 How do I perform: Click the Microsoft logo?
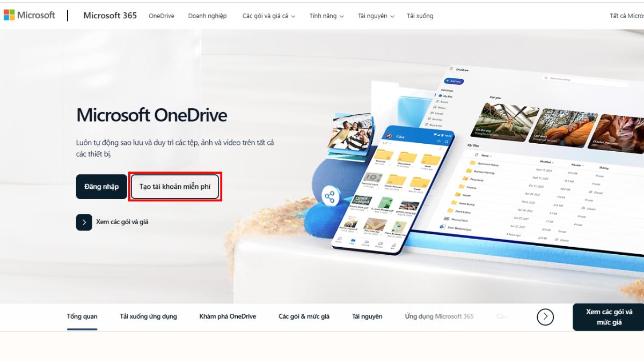[x=29, y=16]
